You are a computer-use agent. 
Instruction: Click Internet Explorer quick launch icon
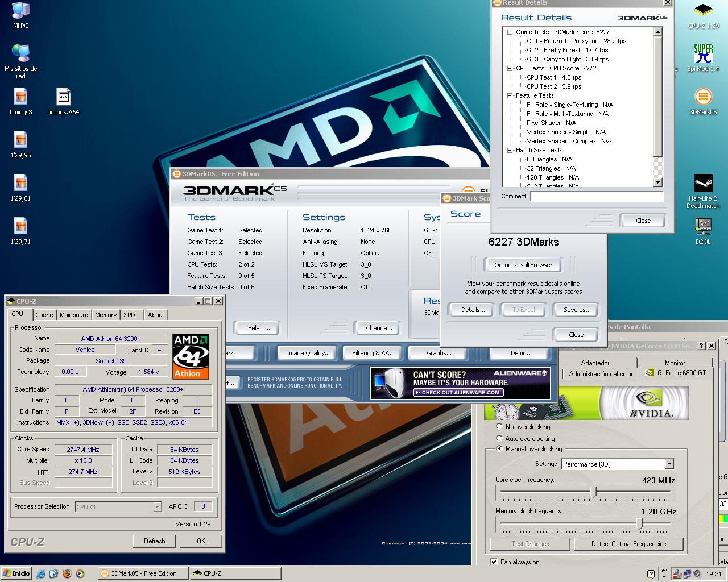coord(41,573)
